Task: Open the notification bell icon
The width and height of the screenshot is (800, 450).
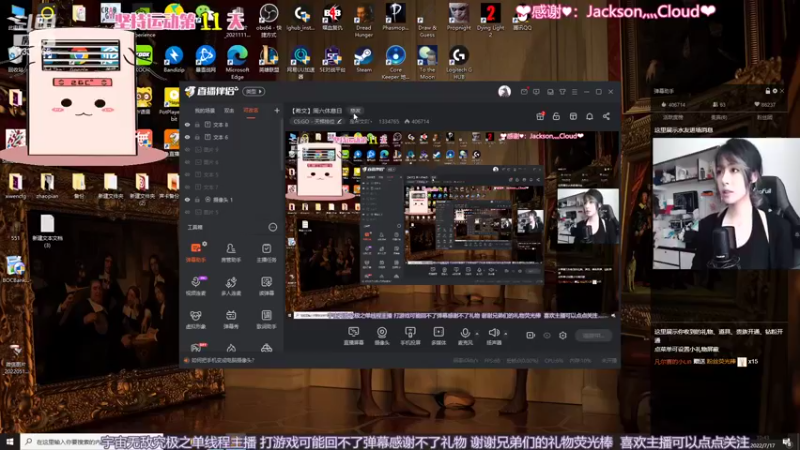Action: pyautogui.click(x=589, y=116)
